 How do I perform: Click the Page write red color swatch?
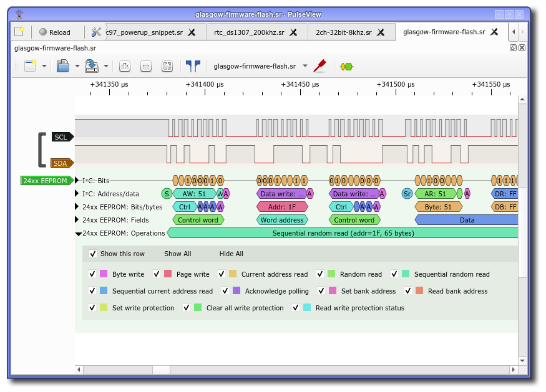[x=168, y=274]
